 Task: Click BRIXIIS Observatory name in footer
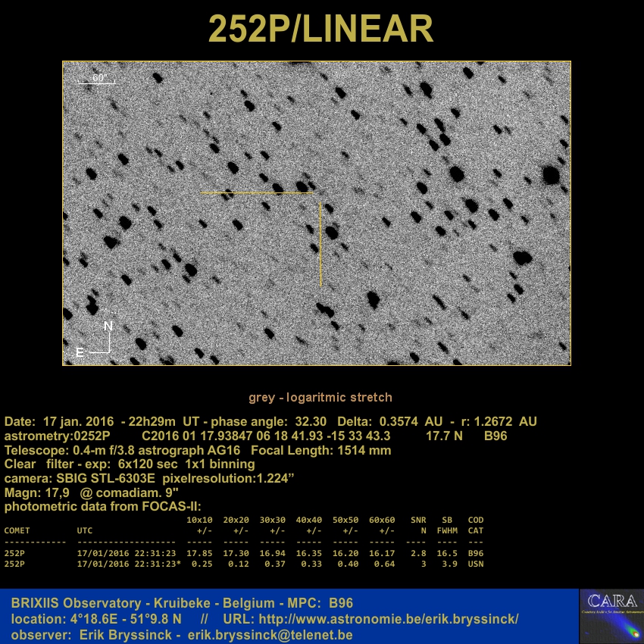point(76,603)
